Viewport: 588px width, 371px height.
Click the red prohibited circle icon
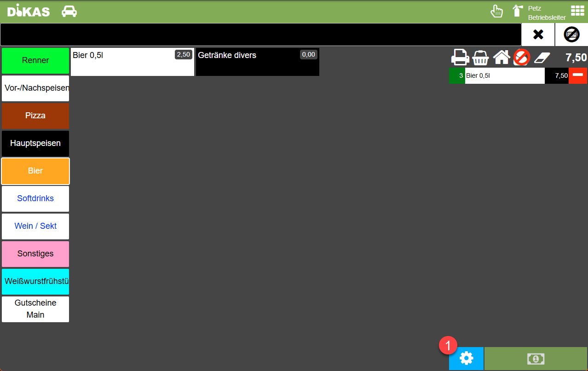[x=522, y=58]
